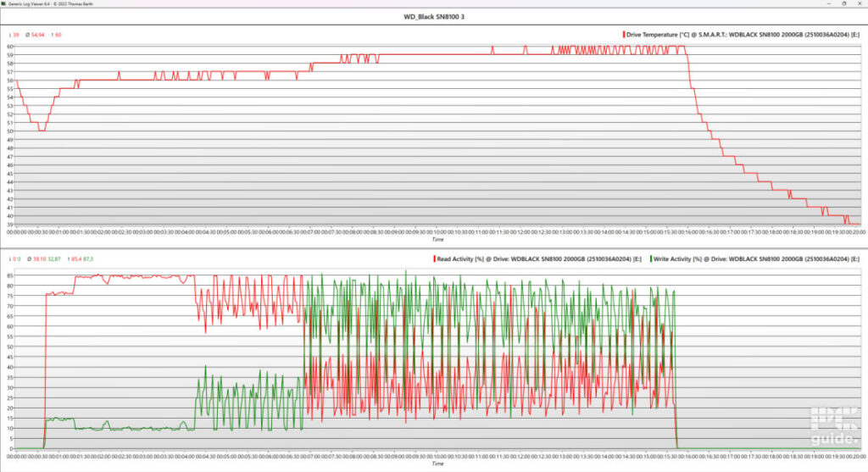Click the red Drive Temperature legend swatch

click(x=624, y=34)
